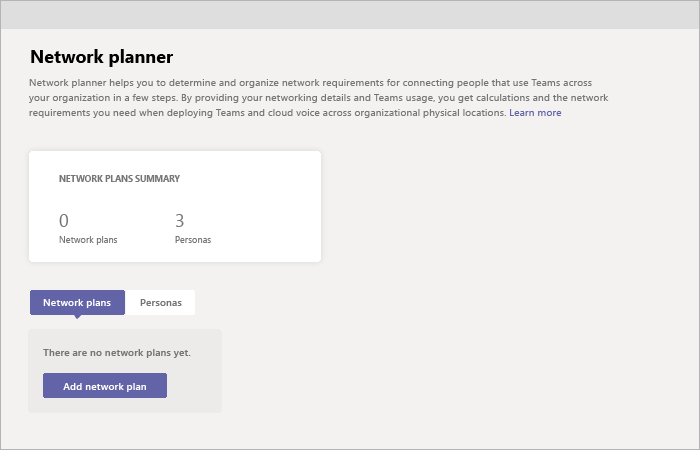
Task: Select the Network plans tab
Action: (x=77, y=302)
